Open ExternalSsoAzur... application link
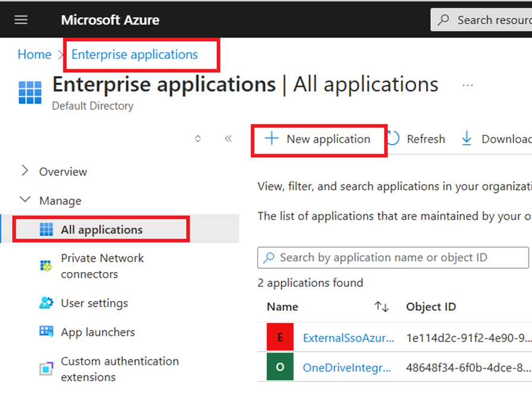532x397 pixels. point(349,338)
